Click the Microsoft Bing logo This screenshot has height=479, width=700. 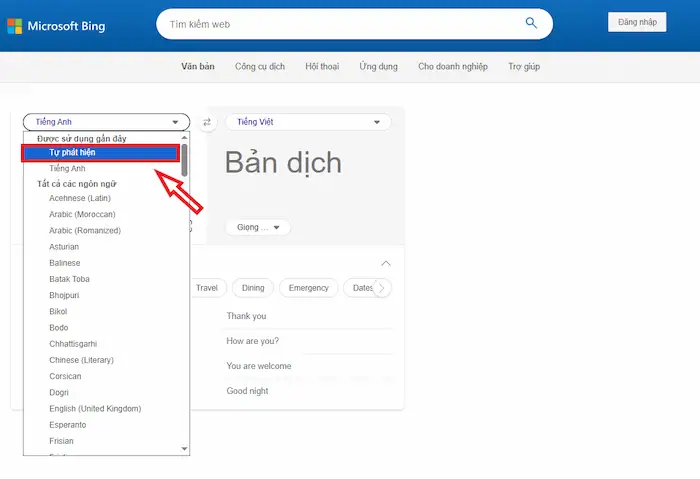[x=57, y=23]
